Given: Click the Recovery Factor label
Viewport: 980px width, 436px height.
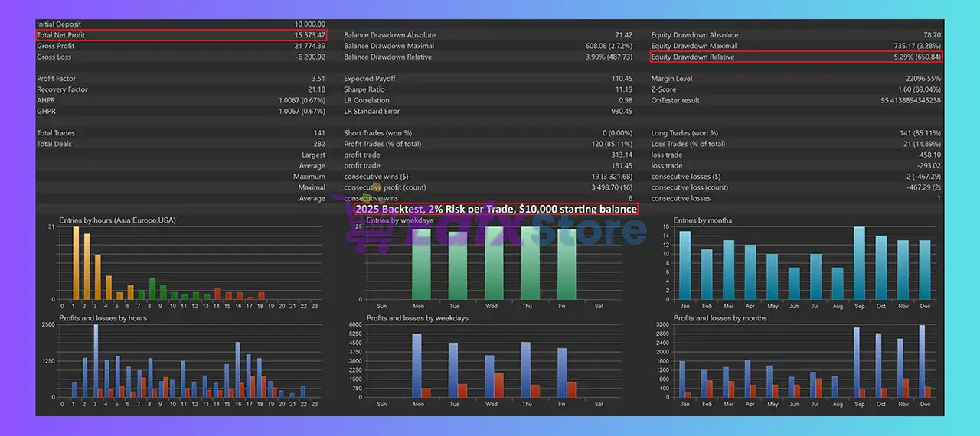Looking at the screenshot, I should click(63, 89).
